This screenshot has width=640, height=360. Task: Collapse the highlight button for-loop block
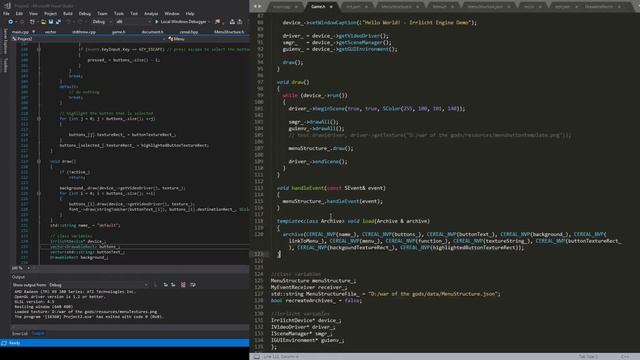pos(39,119)
